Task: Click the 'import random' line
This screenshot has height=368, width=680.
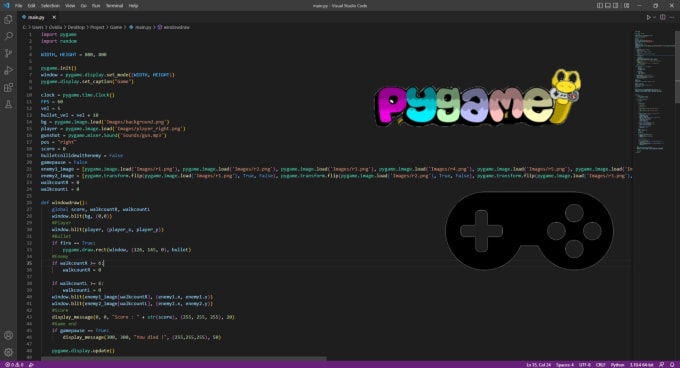Action: coord(59,41)
